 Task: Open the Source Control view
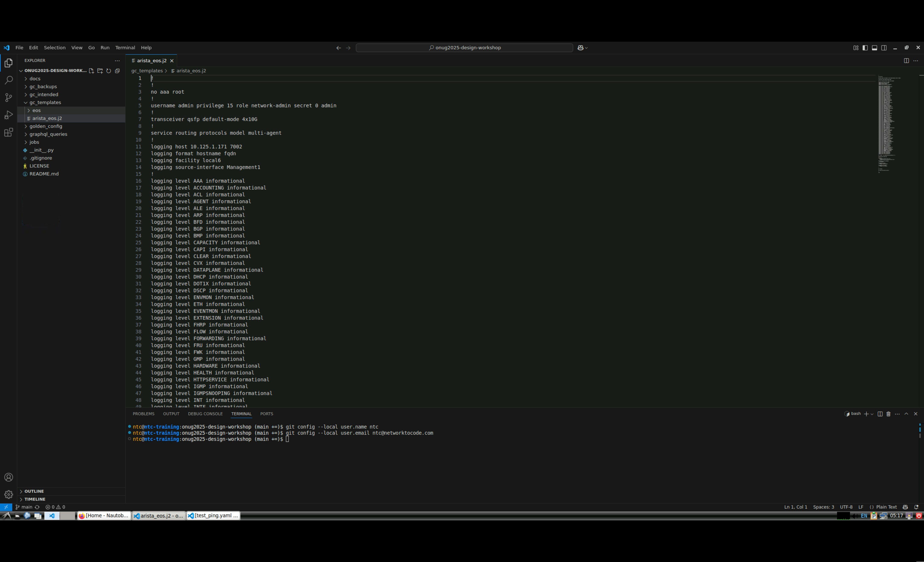point(8,97)
